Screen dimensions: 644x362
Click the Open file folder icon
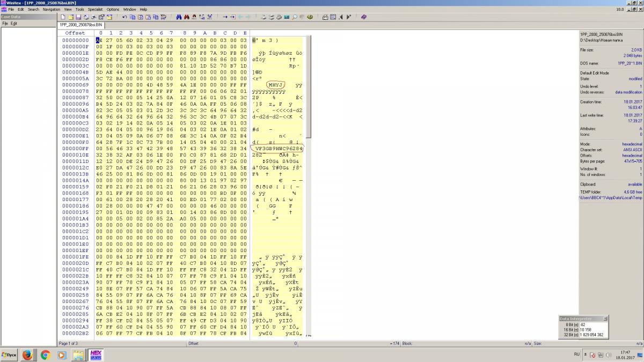point(70,17)
